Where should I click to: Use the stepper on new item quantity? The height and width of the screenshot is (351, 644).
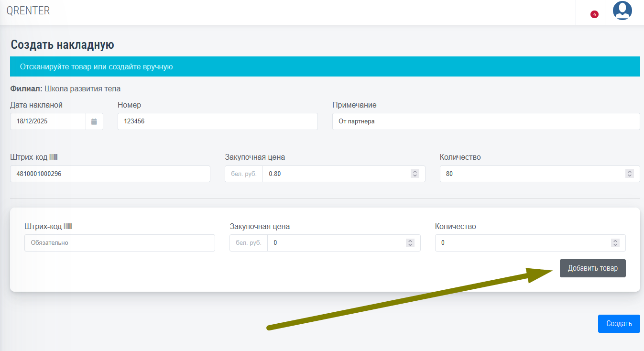coord(615,243)
